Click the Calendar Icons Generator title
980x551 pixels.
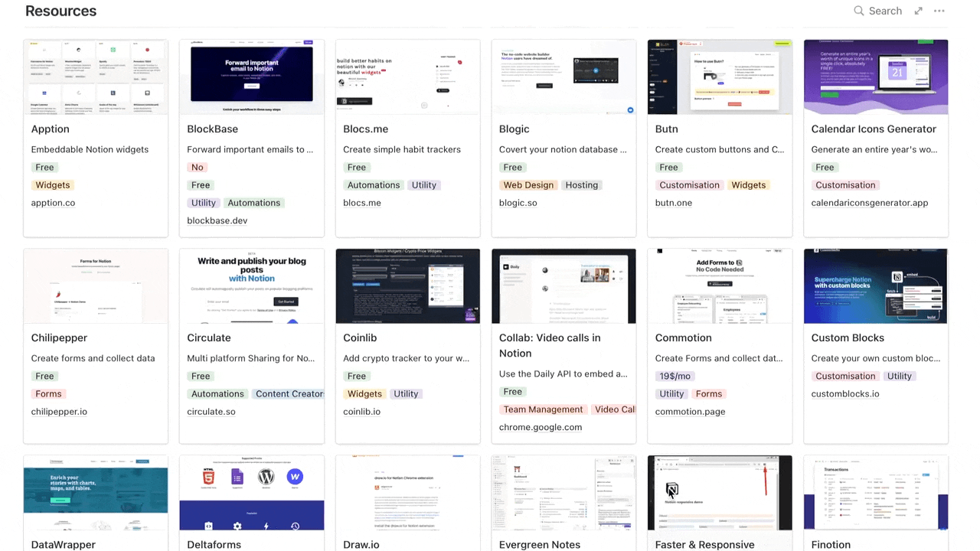click(874, 129)
